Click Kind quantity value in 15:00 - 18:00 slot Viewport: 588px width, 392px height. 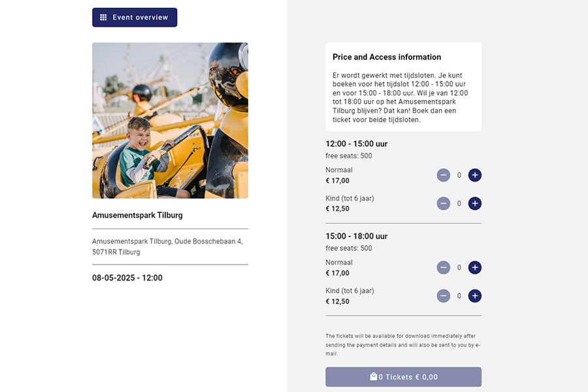(x=459, y=296)
